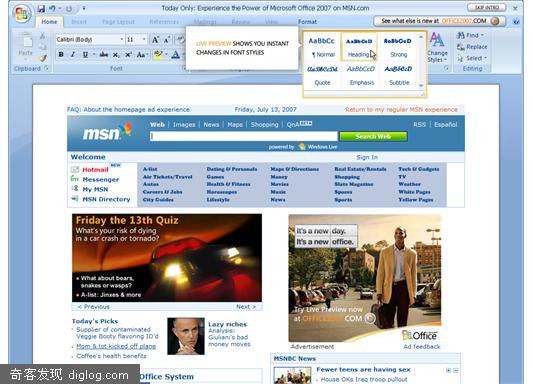Open the Lazy riches photo thumbnail
This screenshot has height=384, width=533.
pos(186,336)
